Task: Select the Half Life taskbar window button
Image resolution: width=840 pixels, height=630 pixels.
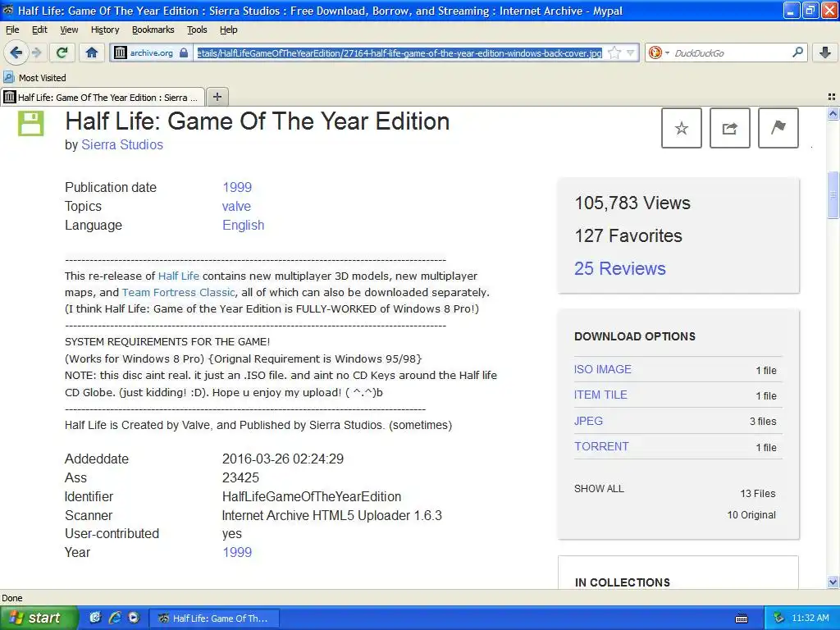Action: (x=213, y=619)
